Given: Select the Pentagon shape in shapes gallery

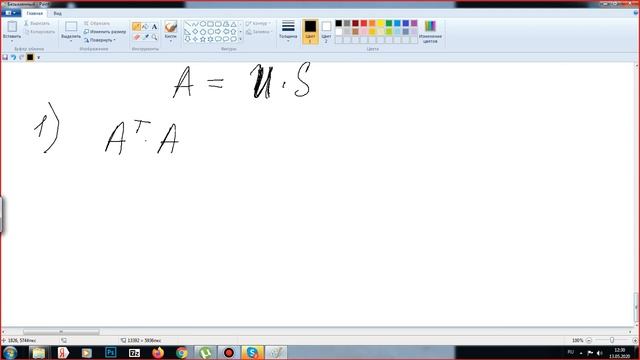Looking at the screenshot, I should (203, 31).
